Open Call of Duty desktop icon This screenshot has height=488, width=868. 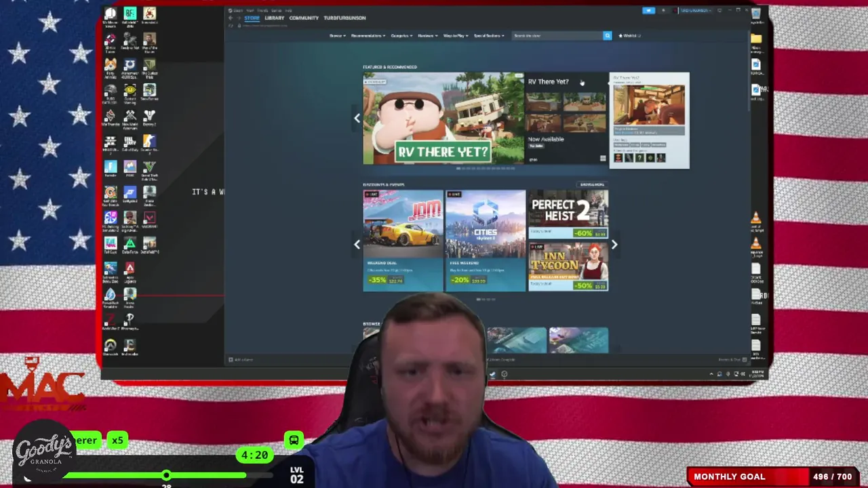(x=130, y=144)
